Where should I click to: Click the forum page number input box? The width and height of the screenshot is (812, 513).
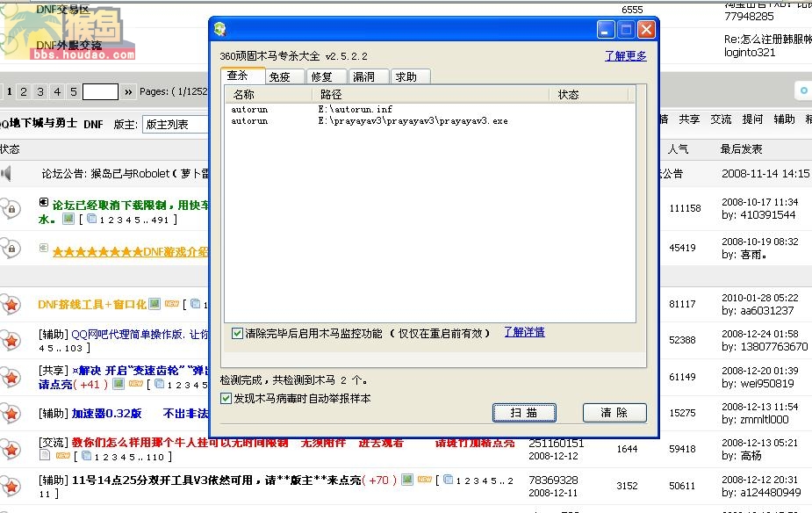[100, 91]
